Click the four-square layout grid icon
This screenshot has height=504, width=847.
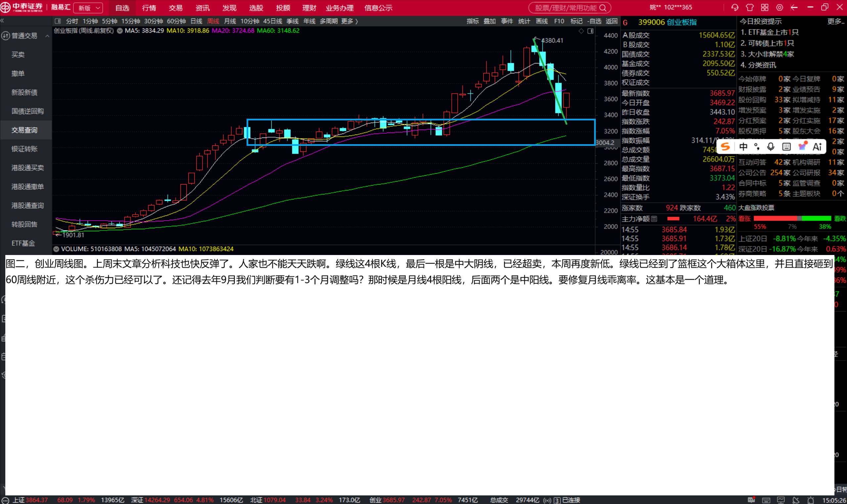coord(765,8)
